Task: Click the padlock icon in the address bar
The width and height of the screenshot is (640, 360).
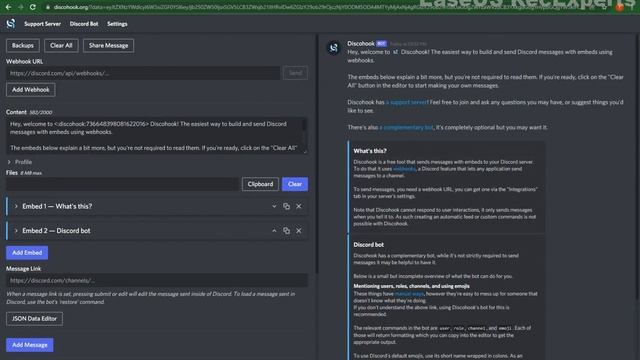Action: 48,7
